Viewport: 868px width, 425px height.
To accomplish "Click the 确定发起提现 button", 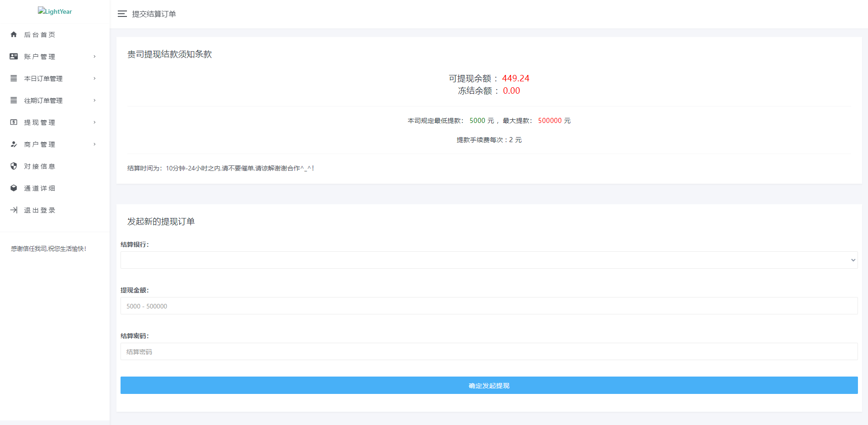I will coord(488,385).
